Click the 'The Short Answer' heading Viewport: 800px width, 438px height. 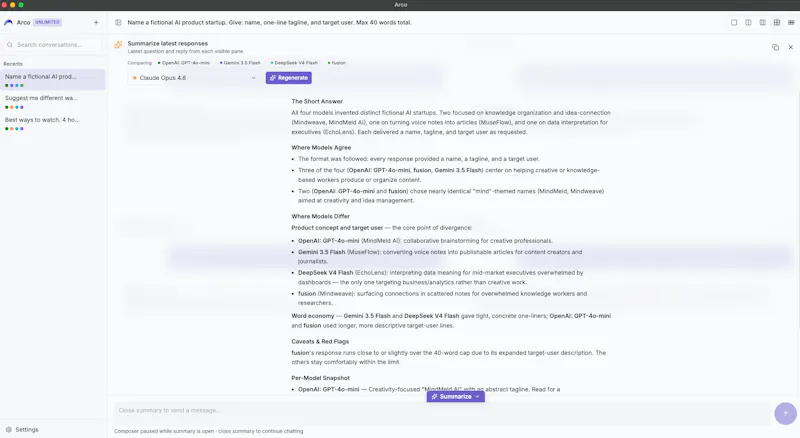pyautogui.click(x=317, y=102)
